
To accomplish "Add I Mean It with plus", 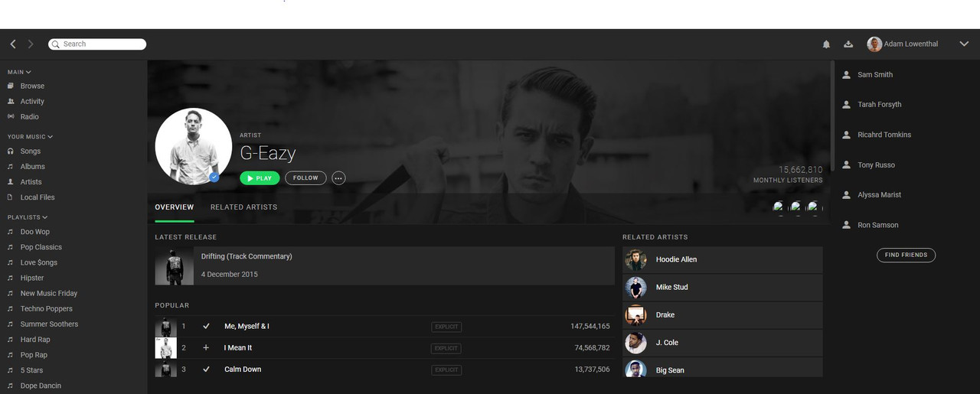I will coord(206,348).
